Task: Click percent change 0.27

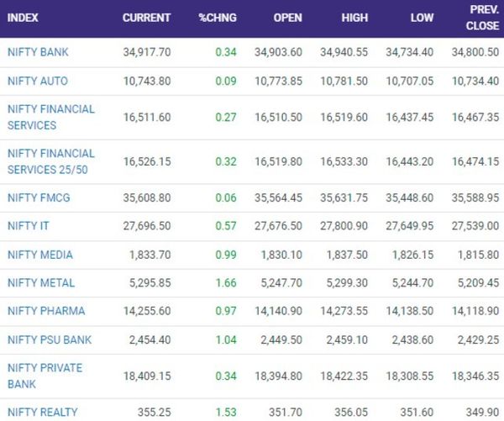Action: (226, 117)
